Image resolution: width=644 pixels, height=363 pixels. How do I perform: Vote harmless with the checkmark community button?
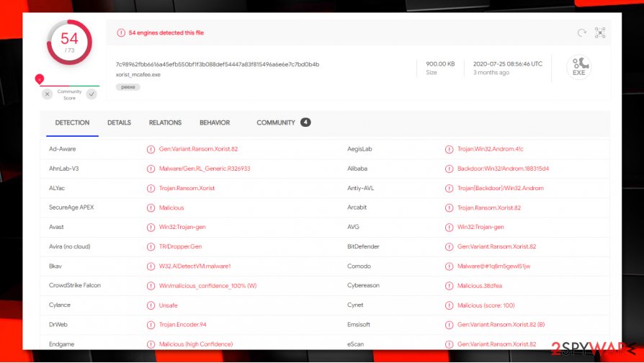click(91, 94)
